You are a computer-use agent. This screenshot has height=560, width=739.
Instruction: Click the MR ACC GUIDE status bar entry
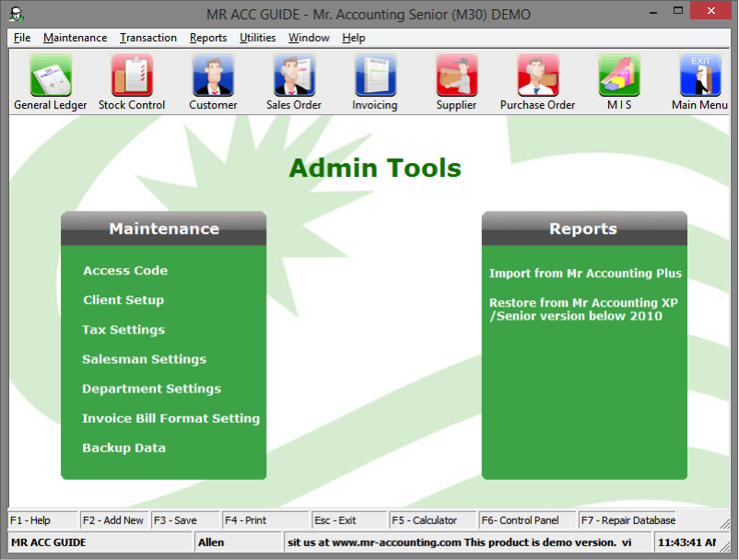(100, 542)
